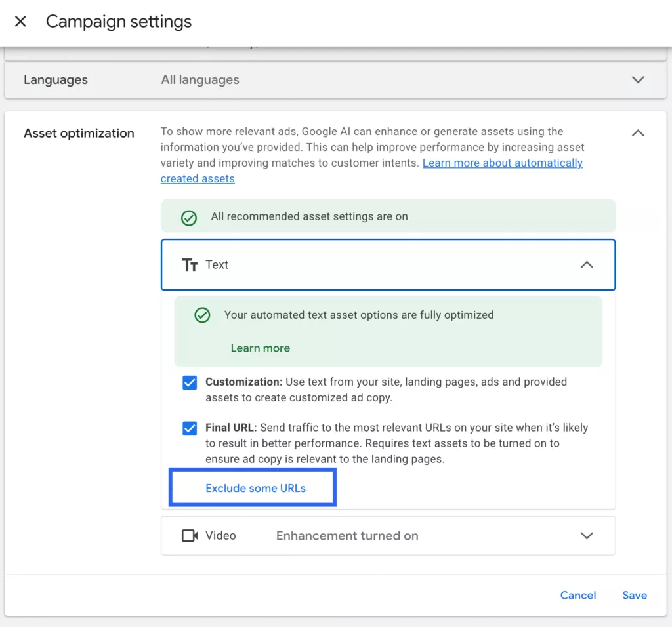Click the Languages row label

point(56,79)
